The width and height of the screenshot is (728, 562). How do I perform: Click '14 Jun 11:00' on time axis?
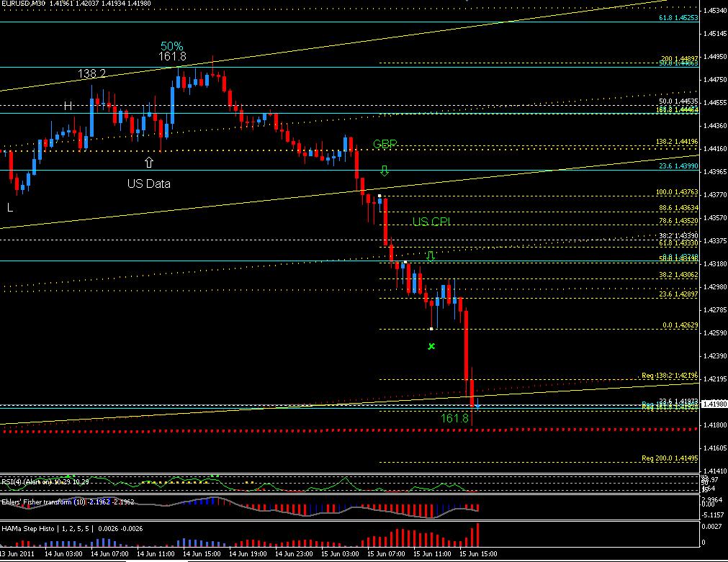click(156, 553)
